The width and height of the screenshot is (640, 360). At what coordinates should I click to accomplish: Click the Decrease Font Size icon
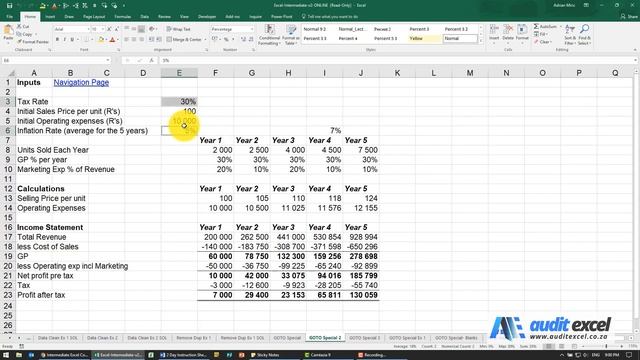116,29
